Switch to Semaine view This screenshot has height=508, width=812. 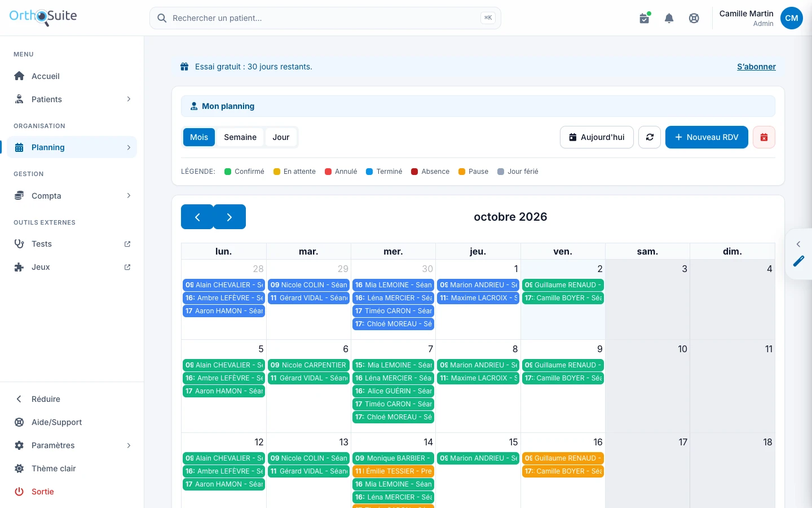[240, 137]
